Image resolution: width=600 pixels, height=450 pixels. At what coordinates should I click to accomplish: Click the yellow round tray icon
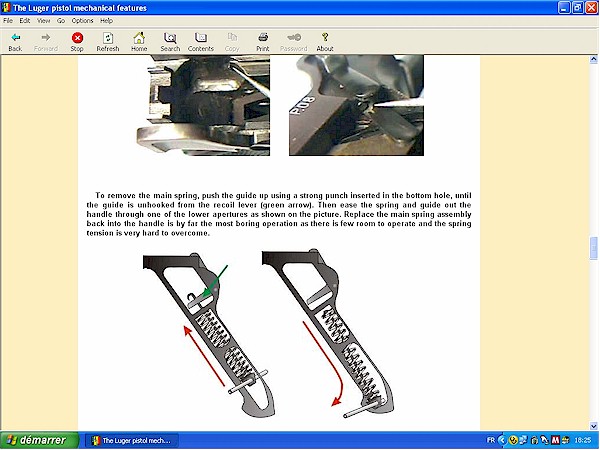click(514, 440)
